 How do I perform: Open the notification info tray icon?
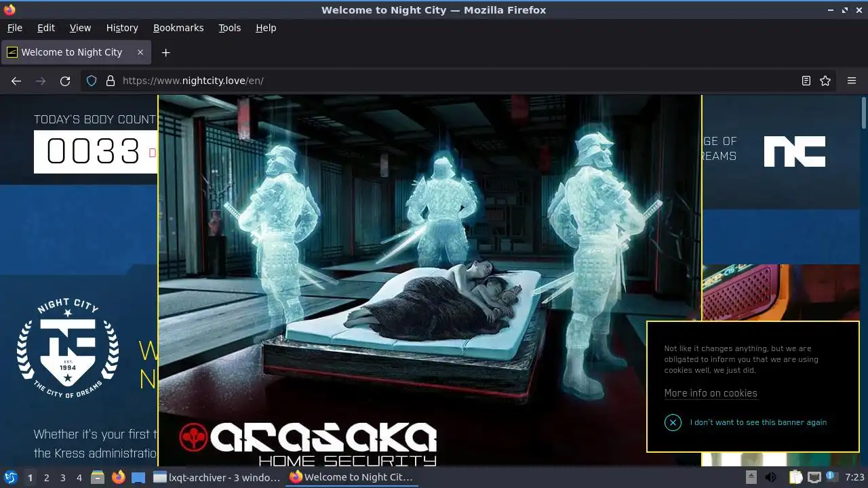[x=833, y=477]
